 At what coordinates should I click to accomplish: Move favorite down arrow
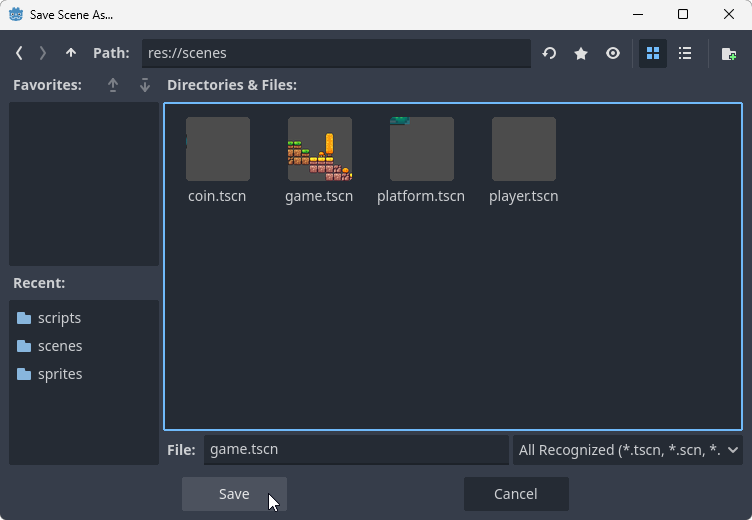pos(145,85)
